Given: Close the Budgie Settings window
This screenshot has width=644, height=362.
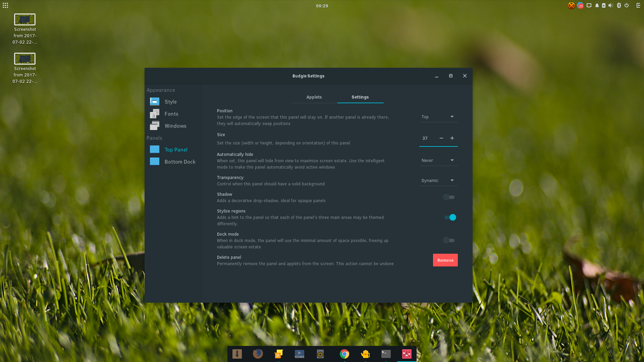Looking at the screenshot, I should [x=465, y=76].
